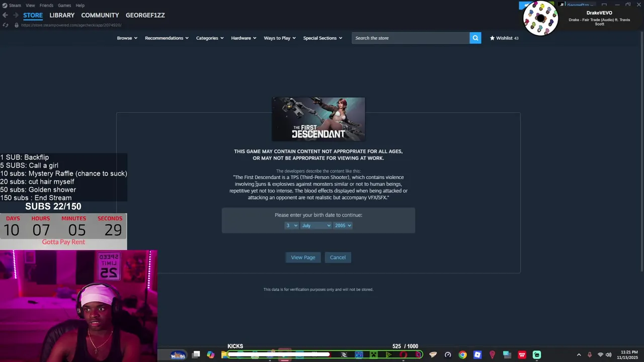This screenshot has height=362, width=644.
Task: Click the KICKS progress bar overlay
Action: [x=325, y=354]
